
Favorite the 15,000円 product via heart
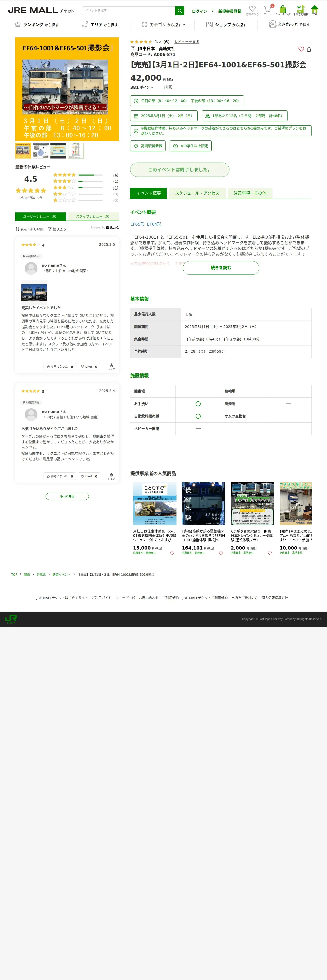coord(172,553)
